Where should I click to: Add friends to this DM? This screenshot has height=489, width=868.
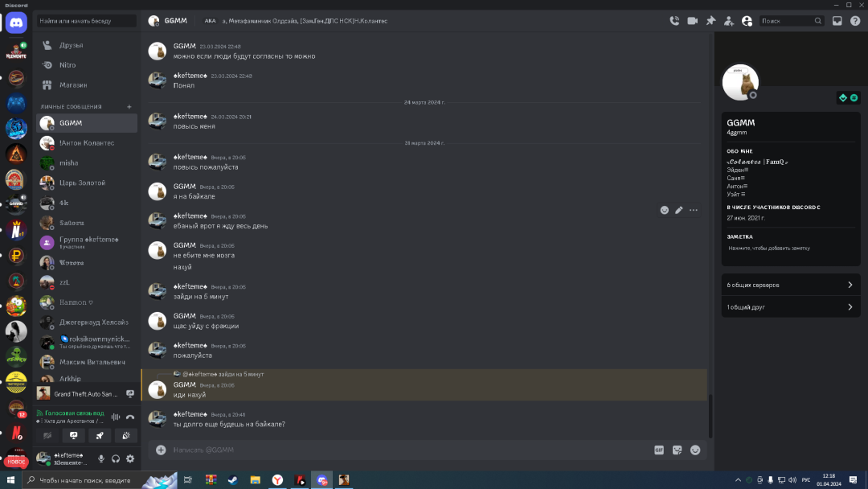click(729, 21)
